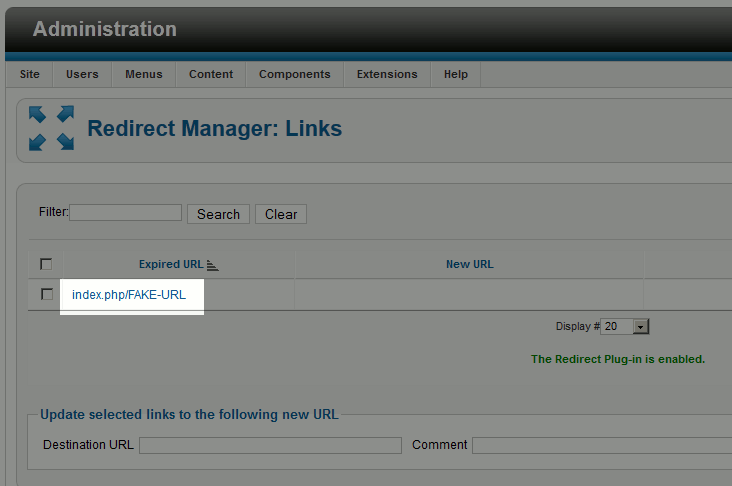Open the Components menu
The image size is (732, 486).
[x=294, y=74]
